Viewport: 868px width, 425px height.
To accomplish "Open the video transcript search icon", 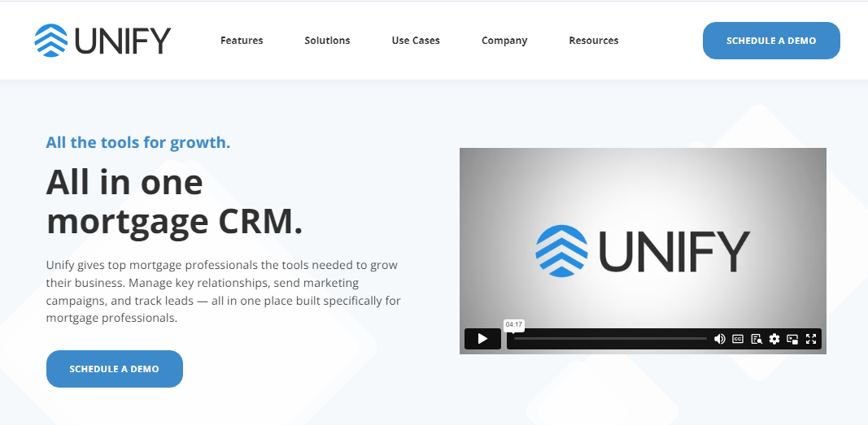I will coord(757,339).
